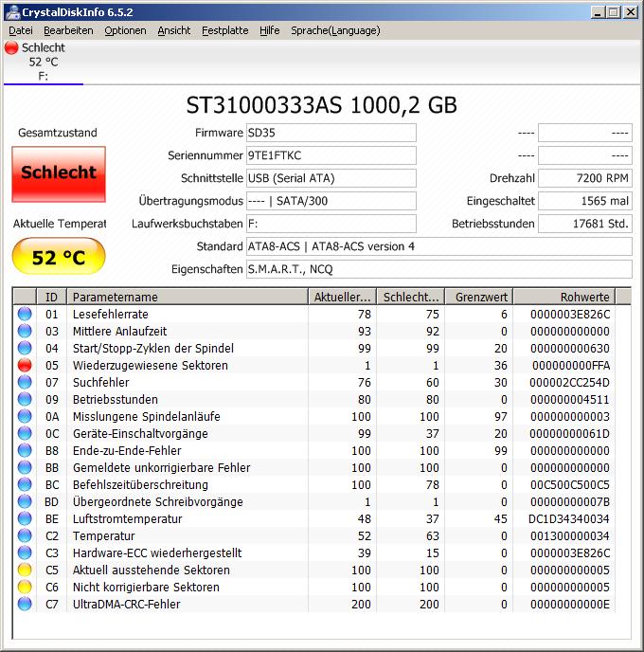Select raw value 00000000061D

(569, 434)
